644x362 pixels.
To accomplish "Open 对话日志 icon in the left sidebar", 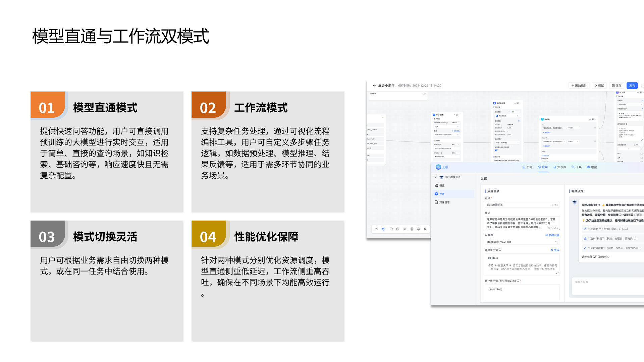I will pos(436,202).
